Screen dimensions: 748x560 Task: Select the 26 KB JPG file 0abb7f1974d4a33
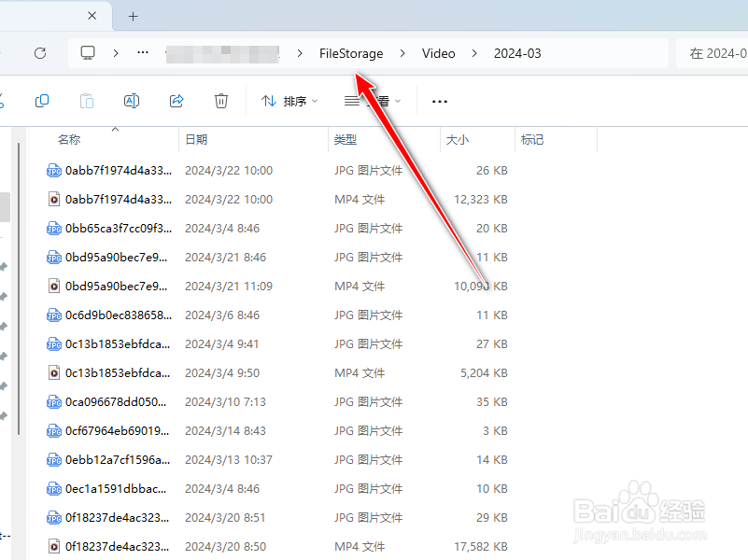(x=276, y=171)
